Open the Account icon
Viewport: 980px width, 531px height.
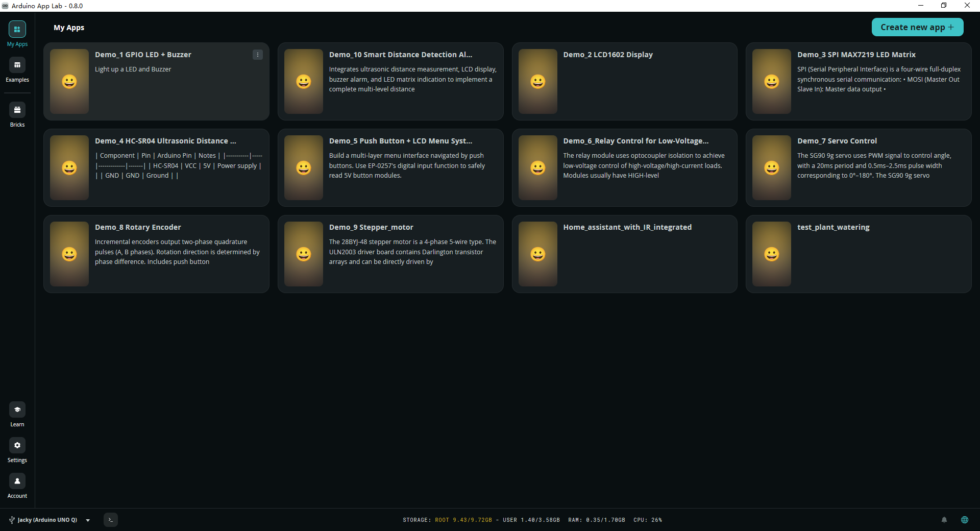click(x=17, y=481)
